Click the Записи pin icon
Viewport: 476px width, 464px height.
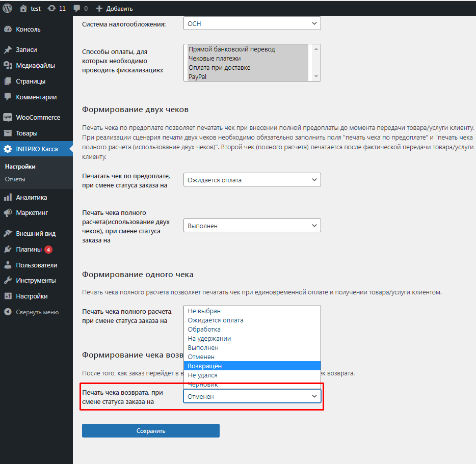8,50
